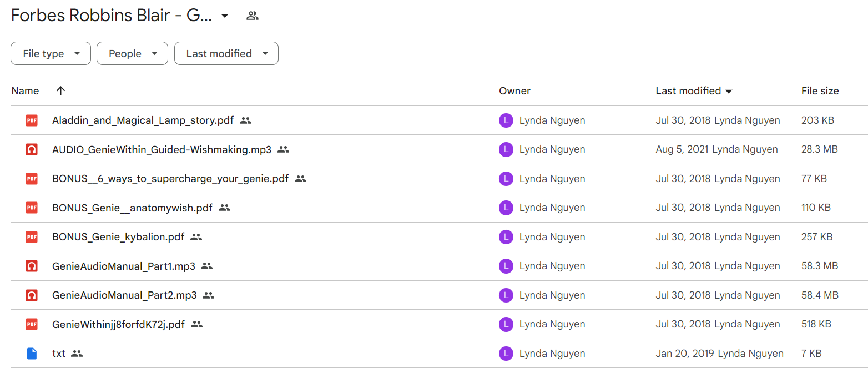Image resolution: width=868 pixels, height=388 pixels.
Task: Click audio icon for GenieAudioManual_Part2.mp3
Action: pos(32,295)
